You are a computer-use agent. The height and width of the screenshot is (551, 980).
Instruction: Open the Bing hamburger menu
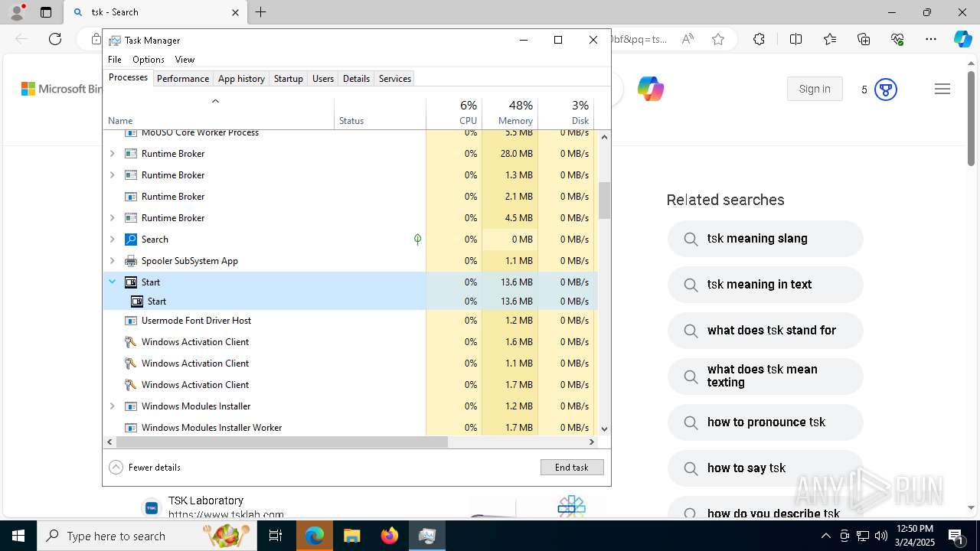coord(942,90)
